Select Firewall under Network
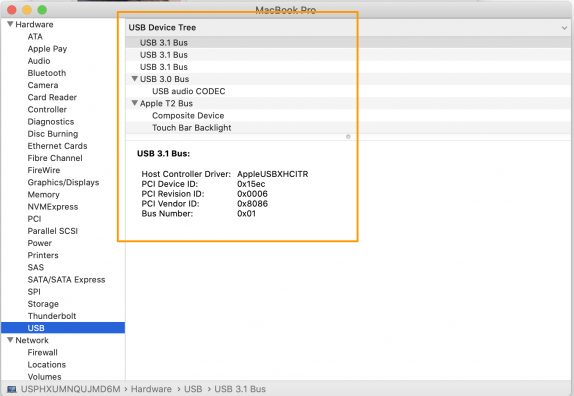574x396 pixels. [42, 352]
